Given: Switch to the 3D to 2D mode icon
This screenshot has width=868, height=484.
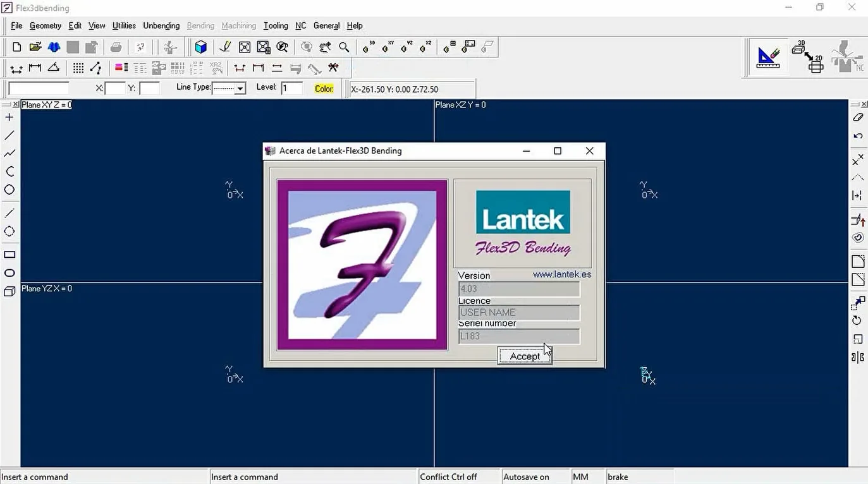Looking at the screenshot, I should coord(807,57).
